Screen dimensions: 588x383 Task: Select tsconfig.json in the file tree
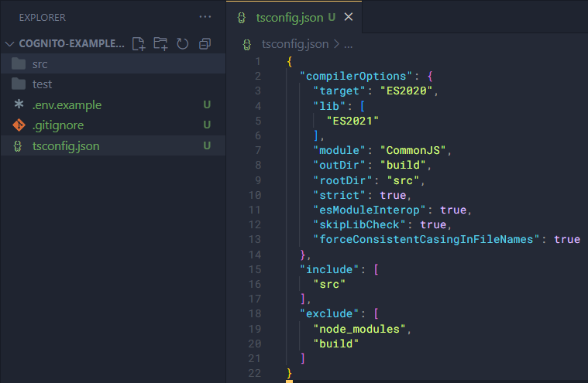coord(66,145)
